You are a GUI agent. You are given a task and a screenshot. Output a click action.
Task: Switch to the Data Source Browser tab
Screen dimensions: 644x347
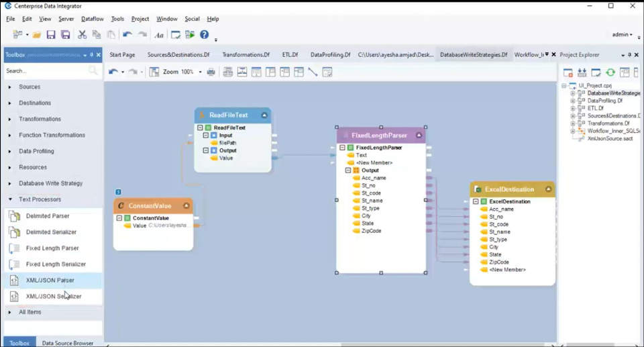[68, 343]
